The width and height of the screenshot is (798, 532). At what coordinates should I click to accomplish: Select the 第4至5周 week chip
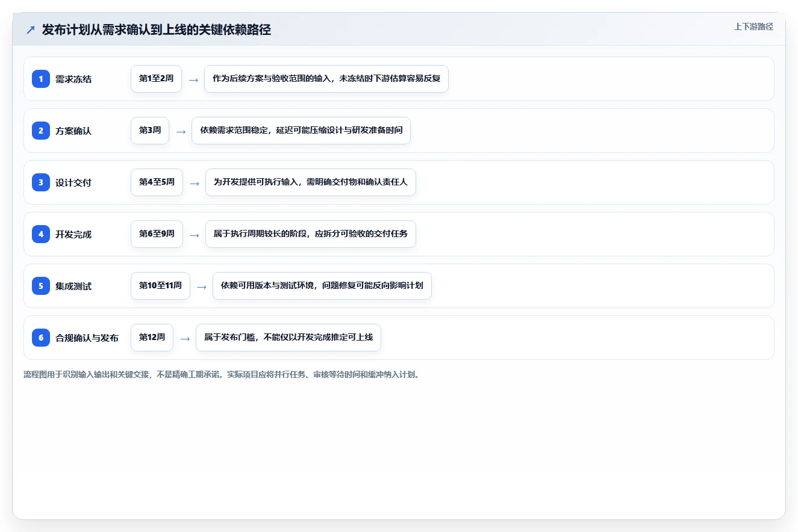[157, 182]
